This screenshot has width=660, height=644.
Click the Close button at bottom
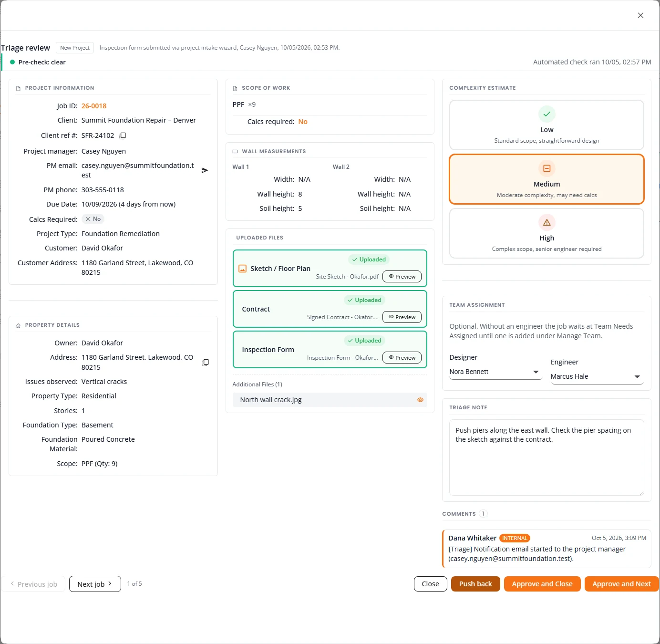(430, 584)
